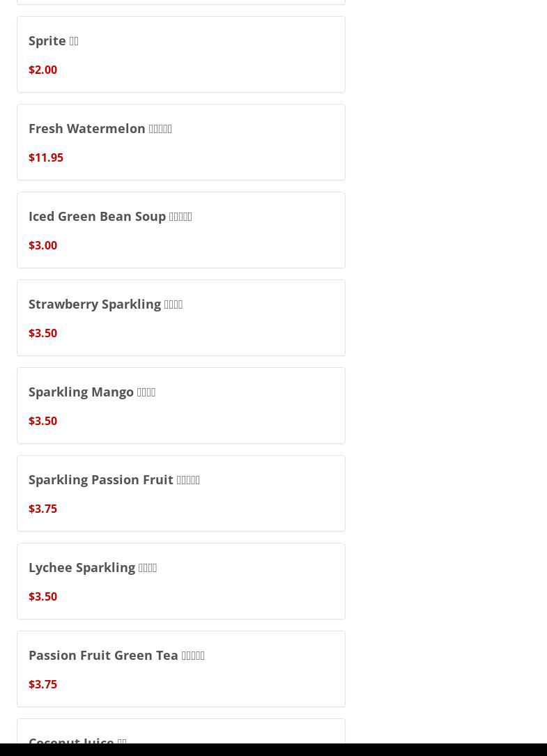Click the $3.50 price under Strawberry Sparkling
This screenshot has width=547, height=756.
[x=43, y=333]
